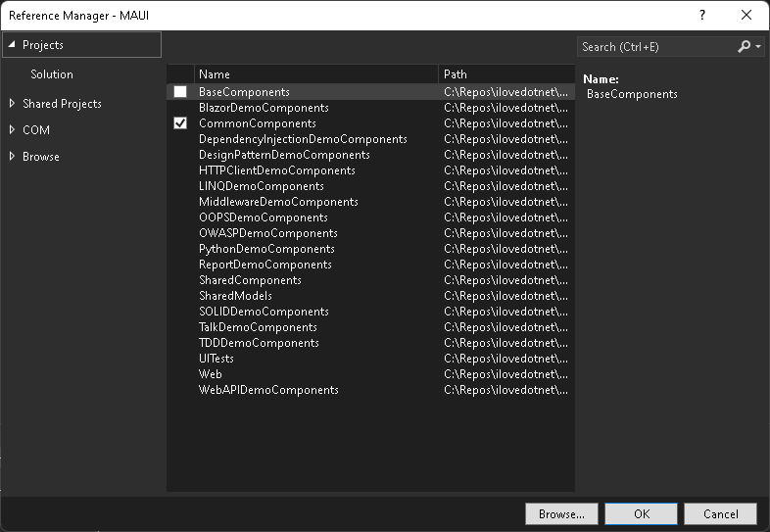Click the Browse... button

coord(561,513)
